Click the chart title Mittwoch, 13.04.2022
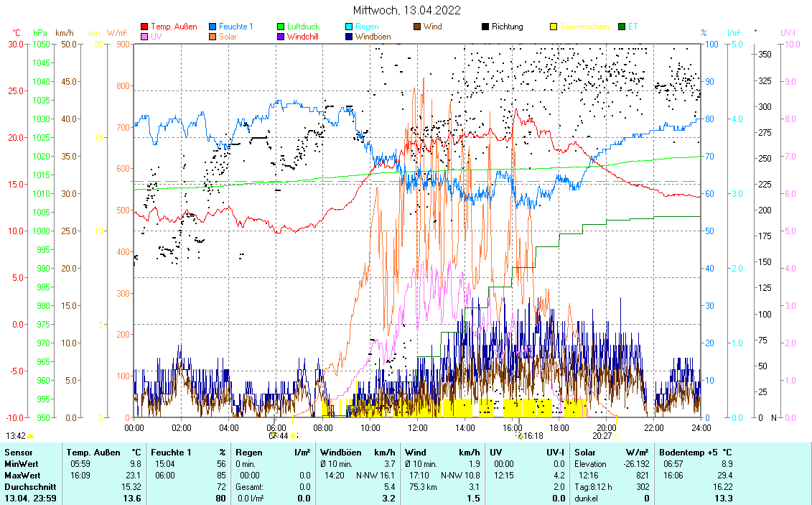Screen dimensions: 812x505 pyautogui.click(x=407, y=10)
